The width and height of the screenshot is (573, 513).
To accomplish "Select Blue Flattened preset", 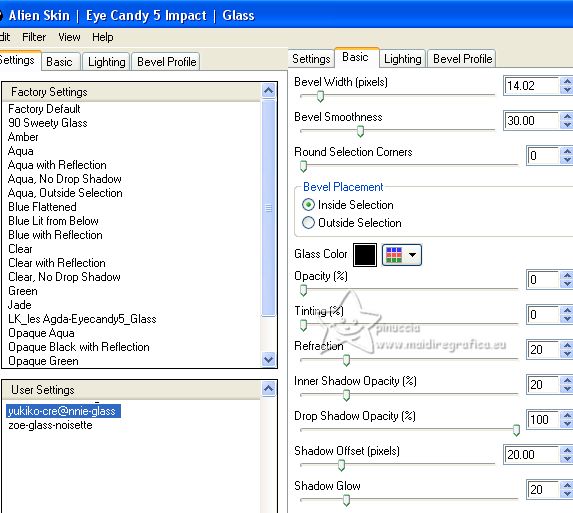I will coord(42,207).
